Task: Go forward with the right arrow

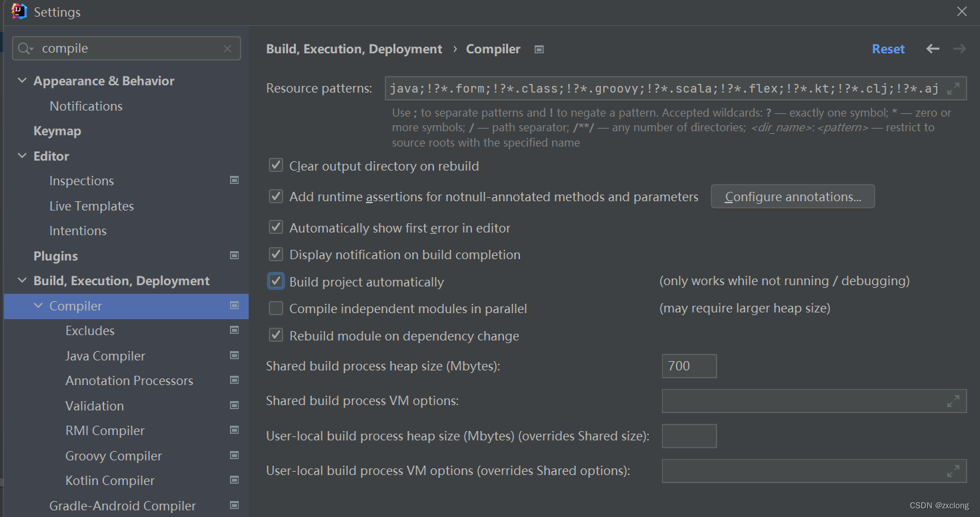Action: [x=959, y=49]
